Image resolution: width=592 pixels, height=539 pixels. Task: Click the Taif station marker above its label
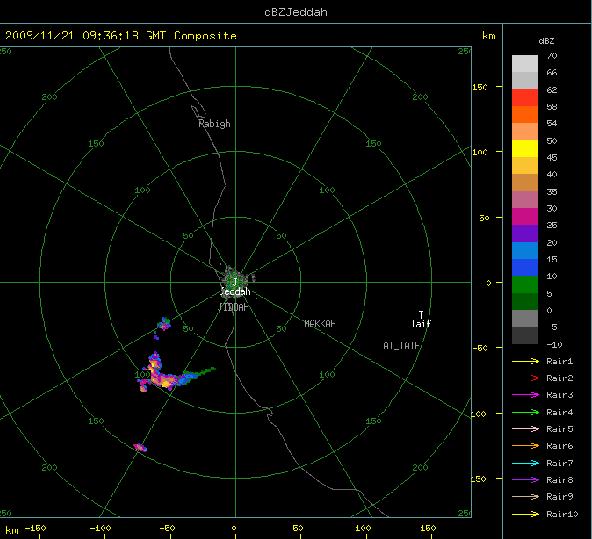pos(421,314)
